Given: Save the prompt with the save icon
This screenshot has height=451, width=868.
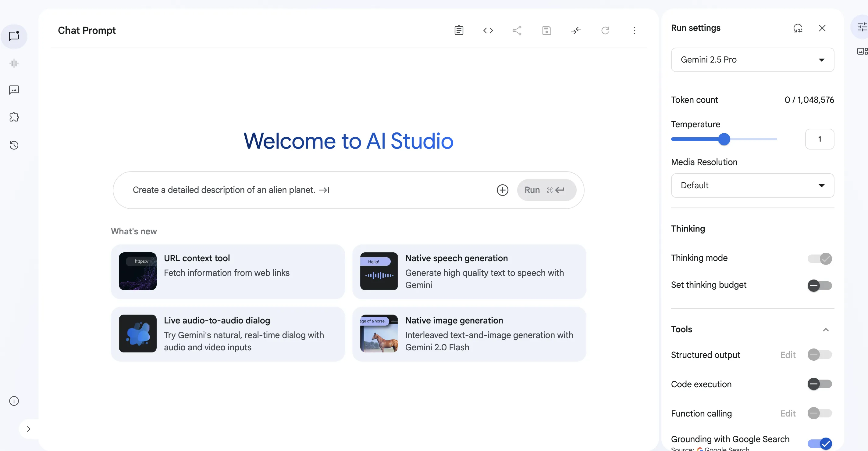Looking at the screenshot, I should point(546,30).
